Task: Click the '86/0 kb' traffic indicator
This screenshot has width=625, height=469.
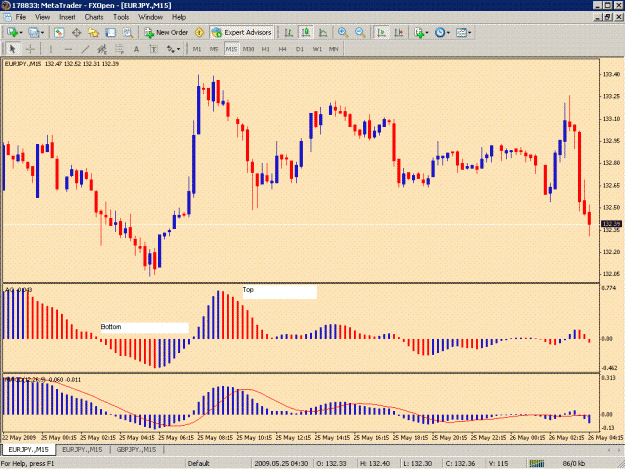Action: click(x=574, y=463)
